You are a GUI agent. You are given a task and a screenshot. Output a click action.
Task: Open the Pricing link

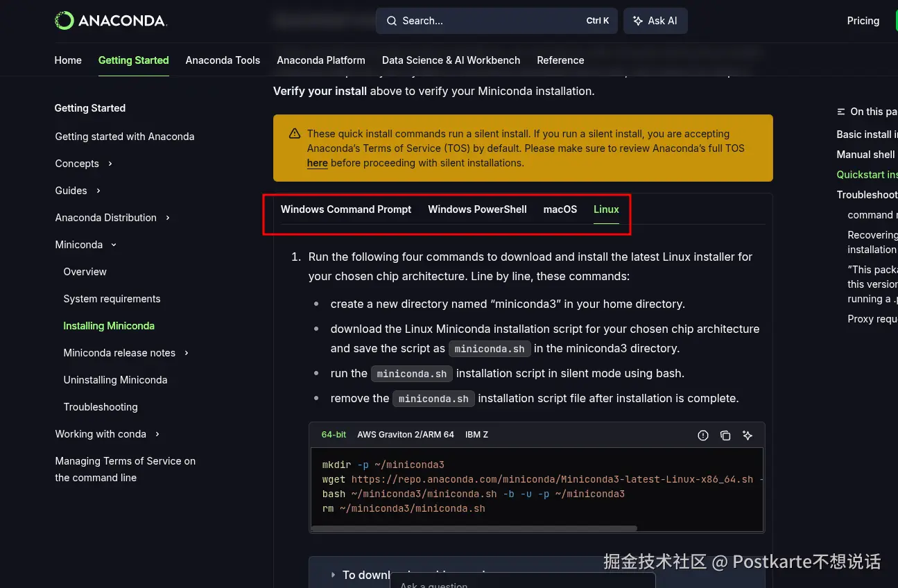(x=863, y=21)
